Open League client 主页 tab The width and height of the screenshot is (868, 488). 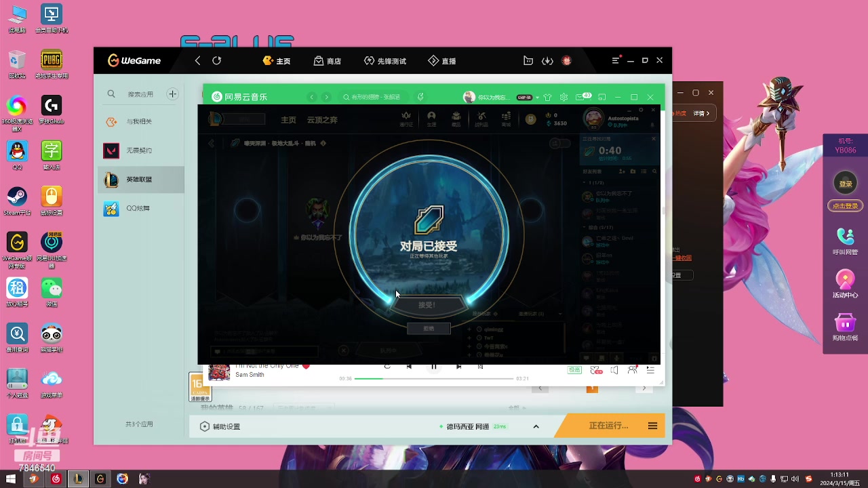tap(289, 120)
